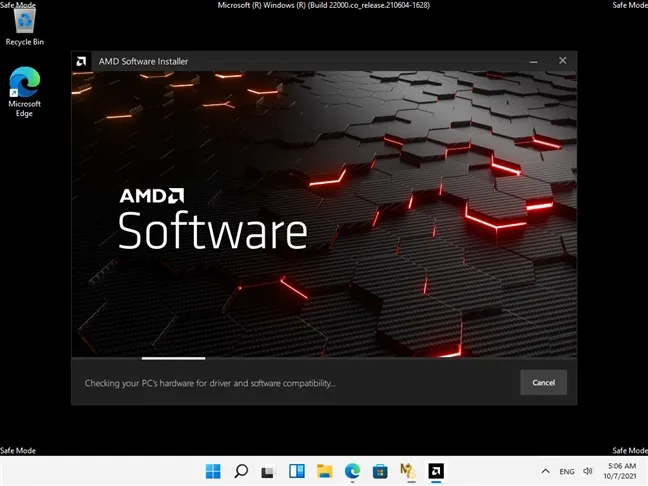Screen dimensions: 648x486
Task: Click the ENG language indicator
Action: point(567,472)
